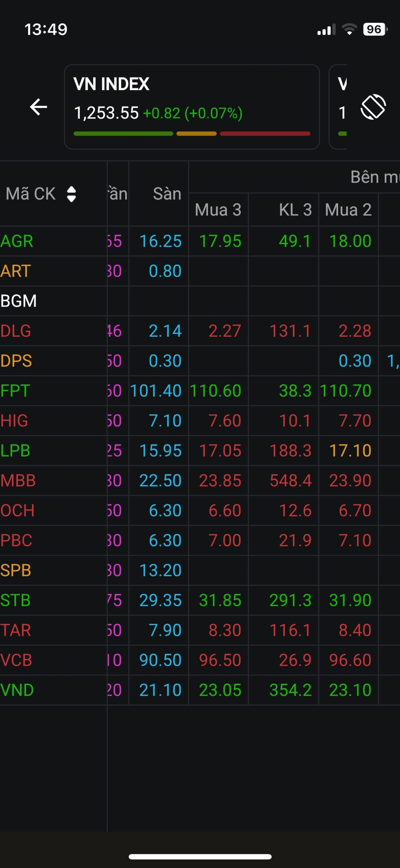Select the MBB stock symbol
This screenshot has width=400, height=868.
18,481
